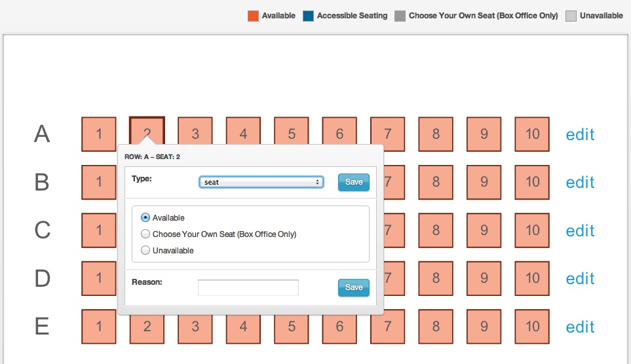This screenshot has height=364, width=631.
Task: Choose seat 1 in row D
Action: (x=99, y=278)
